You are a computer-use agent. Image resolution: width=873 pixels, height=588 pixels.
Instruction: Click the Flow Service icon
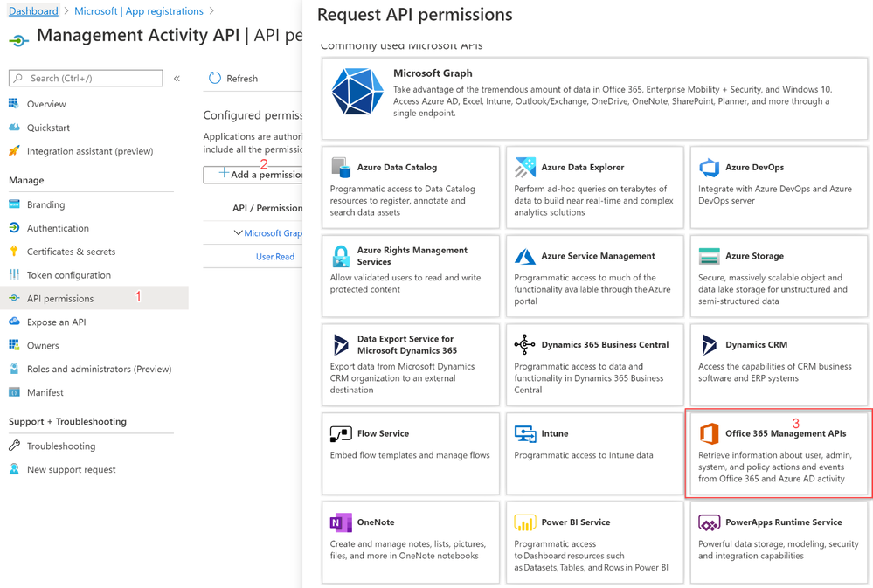[341, 433]
